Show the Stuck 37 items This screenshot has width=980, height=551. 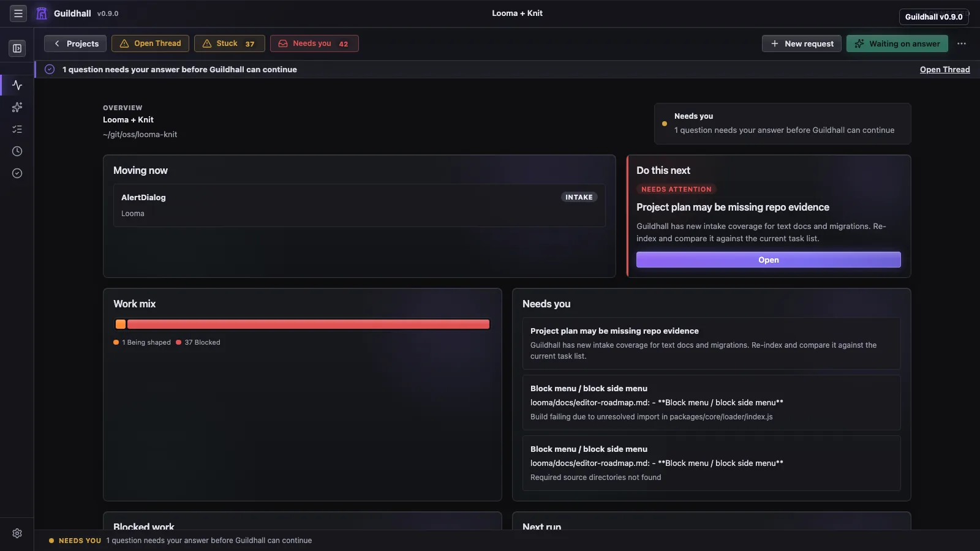pos(229,43)
